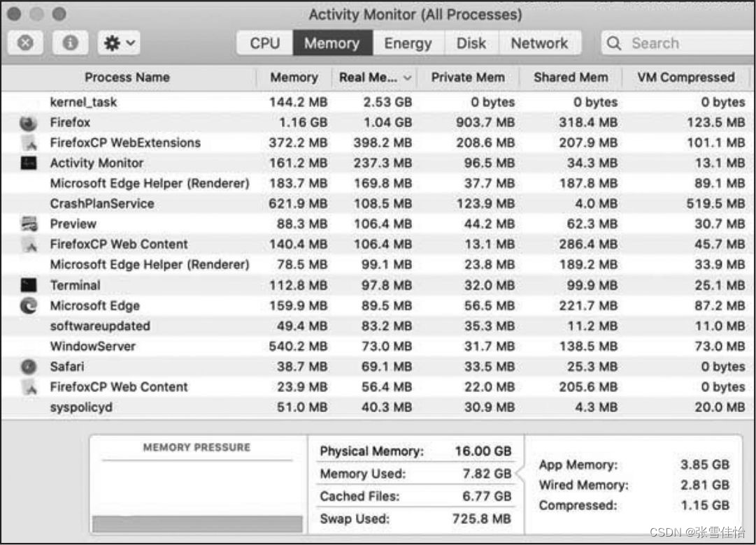756x545 pixels.
Task: Switch to the CPU tab
Action: 264,43
